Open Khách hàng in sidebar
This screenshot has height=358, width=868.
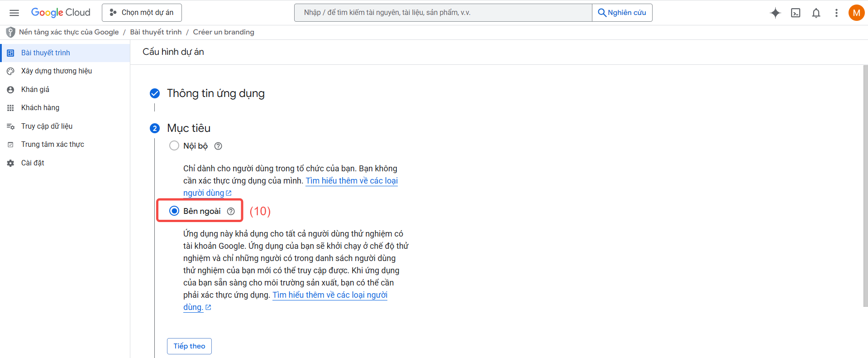pyautogui.click(x=65, y=108)
